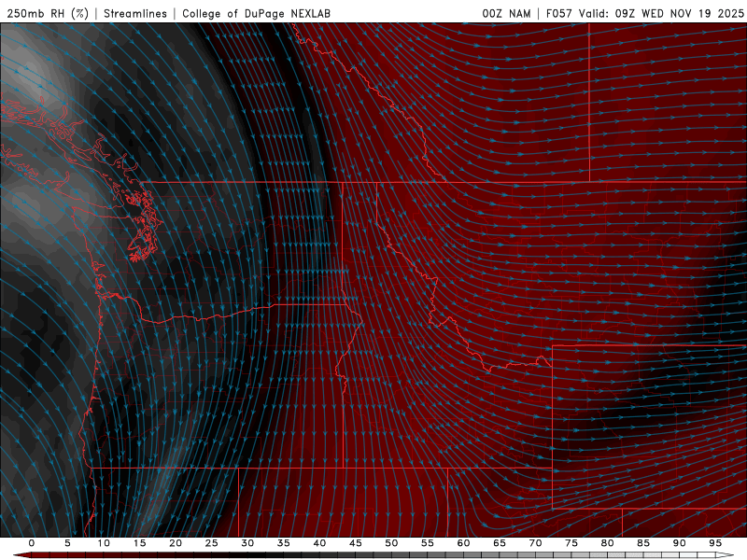This screenshot has width=747, height=560.
Task: Click the colorbar tick label "25"
Action: 212,543
